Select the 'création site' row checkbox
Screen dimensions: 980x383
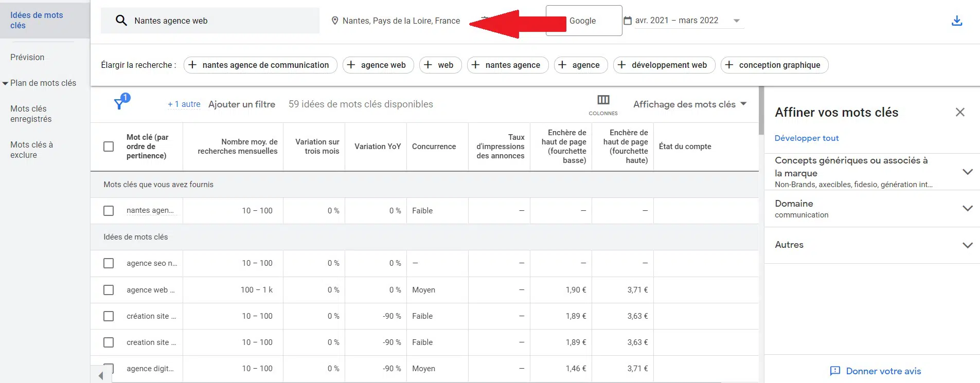(109, 316)
